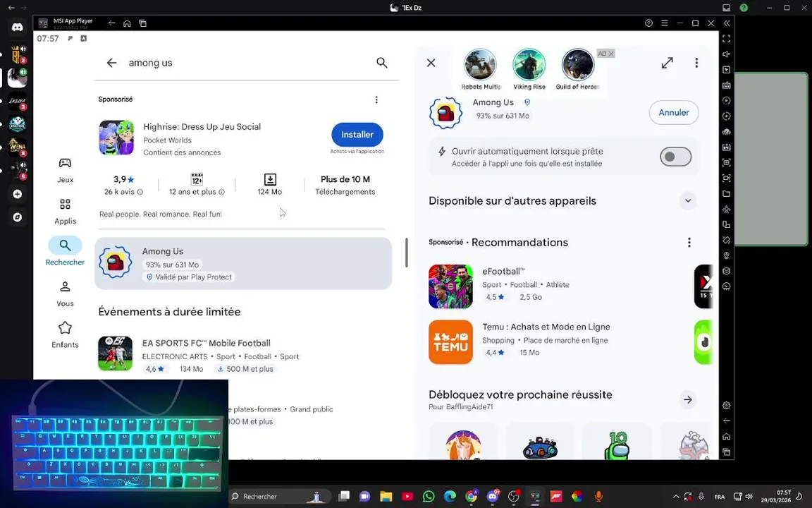812x508 pixels.
Task: Click the FRA language indicator
Action: (719, 497)
